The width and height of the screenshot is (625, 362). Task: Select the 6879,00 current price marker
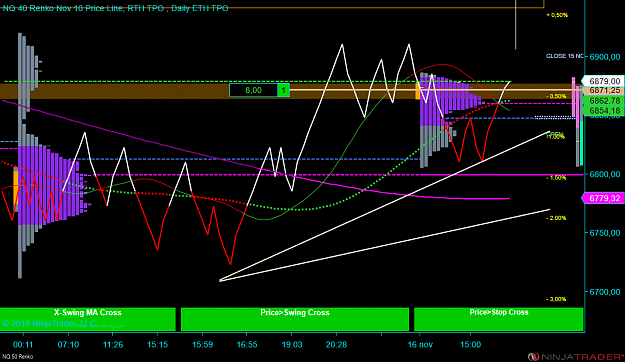[x=603, y=81]
